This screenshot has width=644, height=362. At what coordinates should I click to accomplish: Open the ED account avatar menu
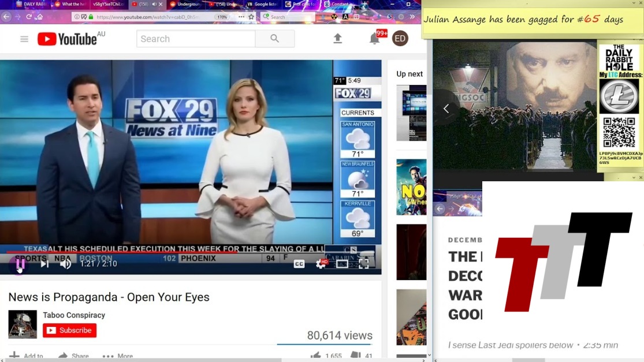tap(400, 39)
